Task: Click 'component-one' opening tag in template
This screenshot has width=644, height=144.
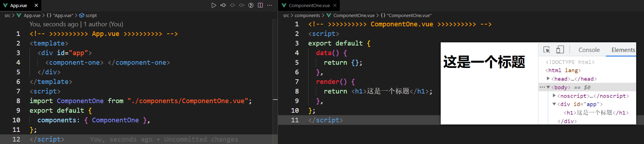Action: point(74,63)
